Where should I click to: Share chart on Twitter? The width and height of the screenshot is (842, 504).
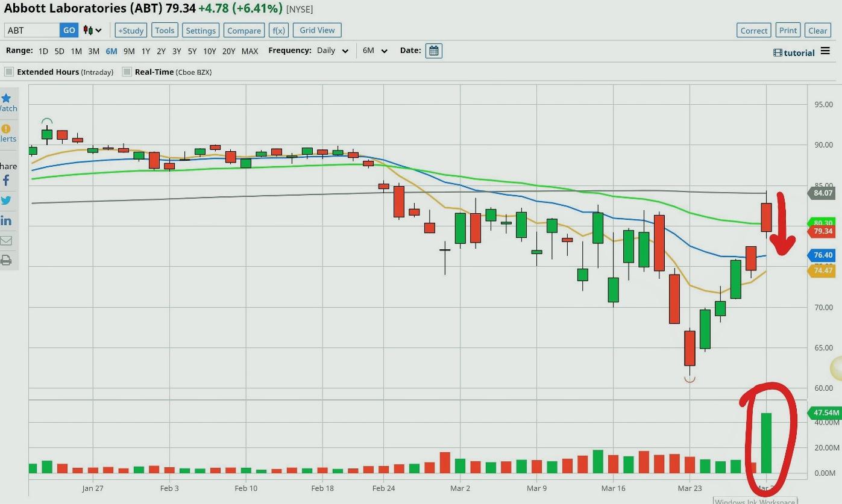[6, 201]
